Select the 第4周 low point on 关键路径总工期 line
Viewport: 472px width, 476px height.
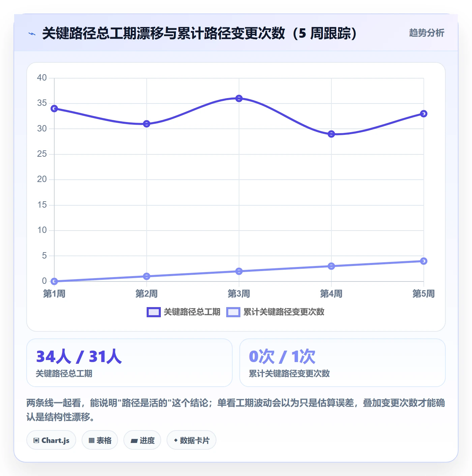(331, 134)
